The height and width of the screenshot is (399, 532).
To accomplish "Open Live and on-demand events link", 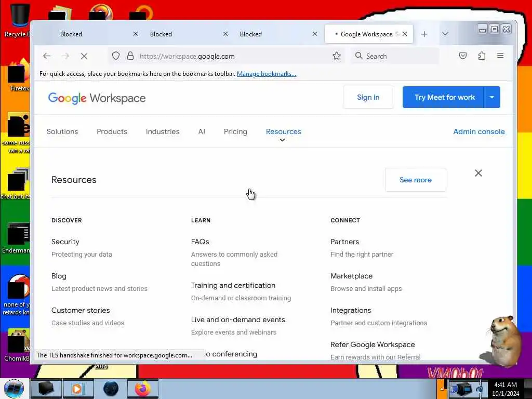I will point(238,320).
